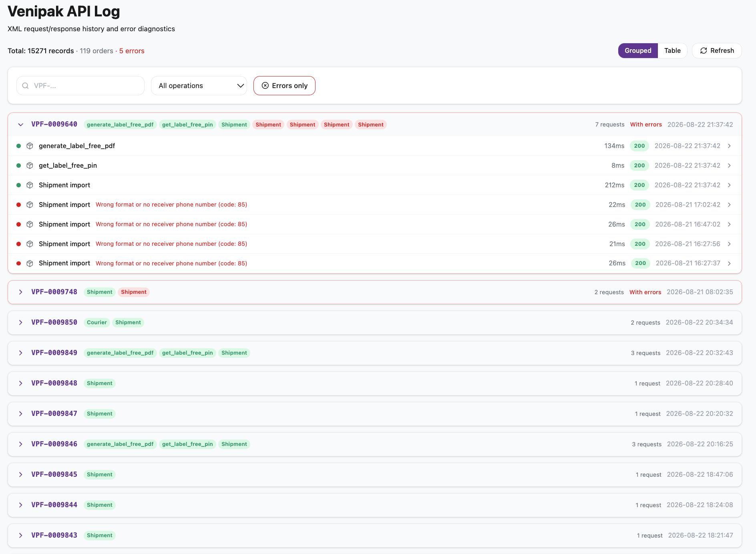Expand the VPF-0009748 order group
The width and height of the screenshot is (756, 554).
[x=20, y=292]
